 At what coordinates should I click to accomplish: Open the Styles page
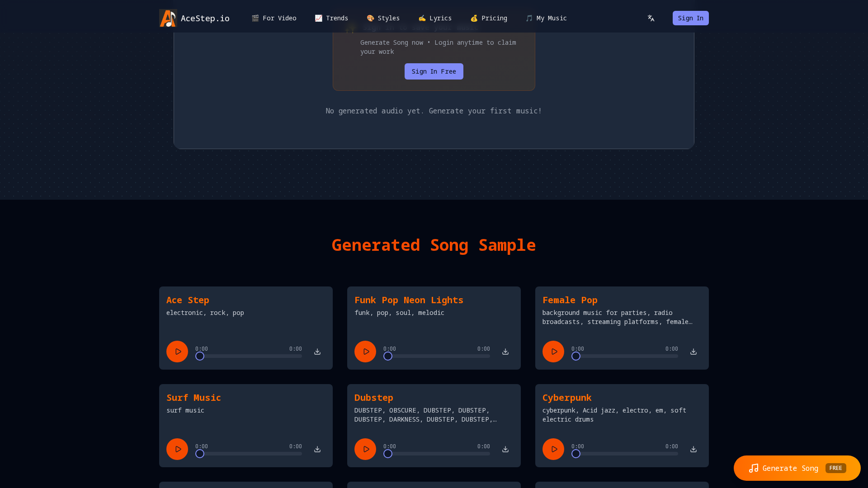383,18
